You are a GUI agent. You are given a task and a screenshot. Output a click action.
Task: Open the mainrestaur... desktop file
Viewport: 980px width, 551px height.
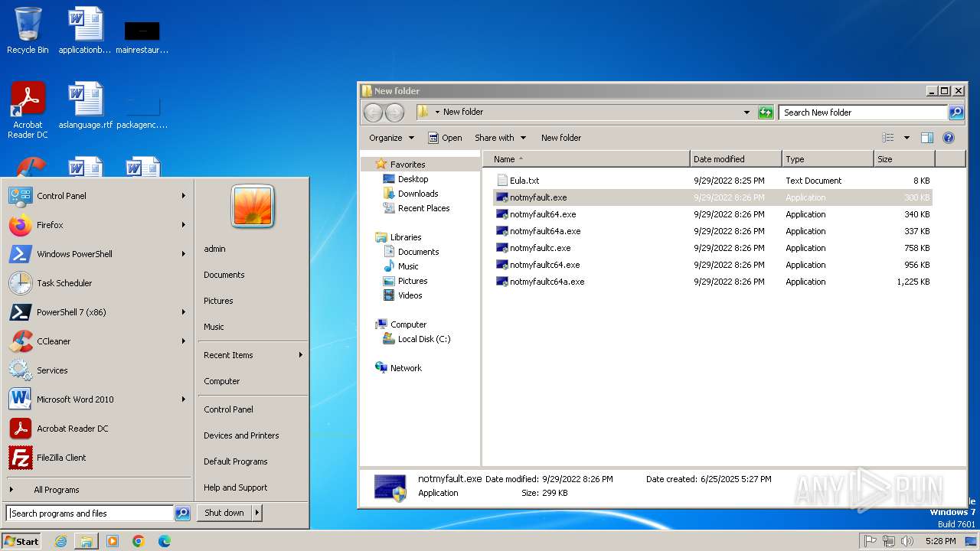(x=142, y=36)
